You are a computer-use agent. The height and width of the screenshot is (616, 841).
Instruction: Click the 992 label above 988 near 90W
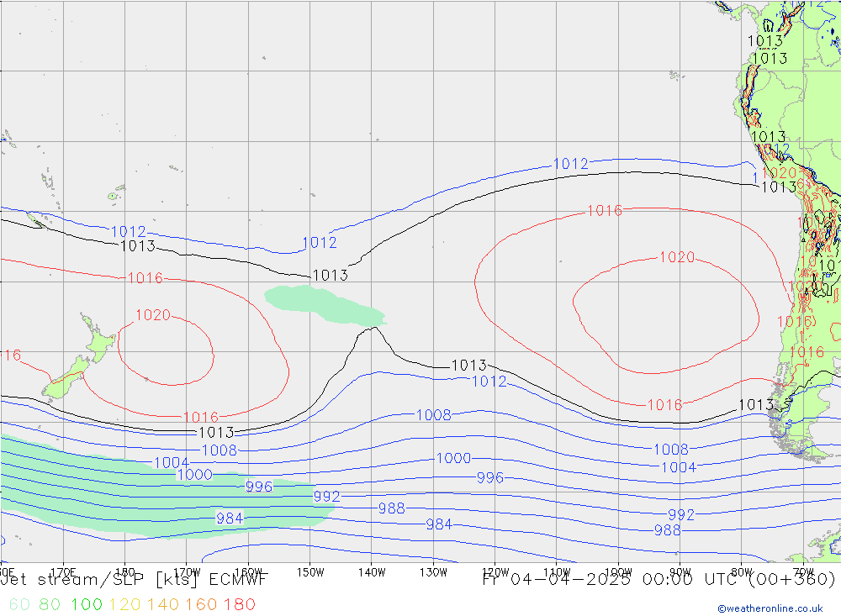pyautogui.click(x=681, y=514)
